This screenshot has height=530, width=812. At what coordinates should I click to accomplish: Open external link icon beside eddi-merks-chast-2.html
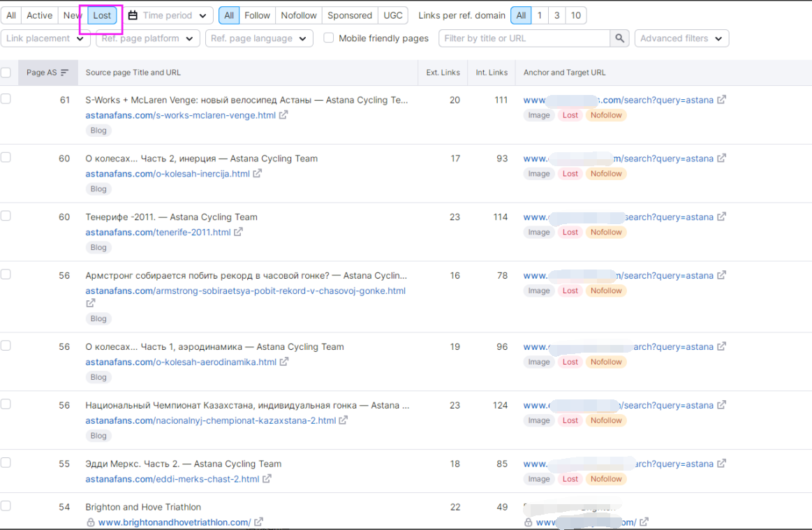pyautogui.click(x=267, y=480)
